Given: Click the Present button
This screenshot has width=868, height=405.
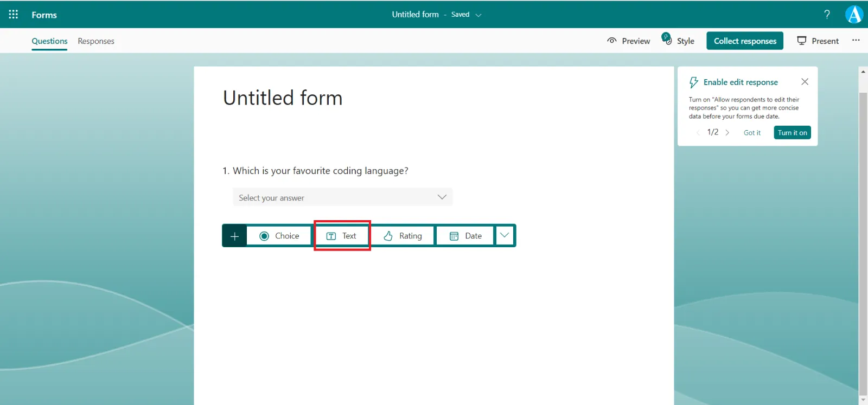Looking at the screenshot, I should tap(818, 41).
